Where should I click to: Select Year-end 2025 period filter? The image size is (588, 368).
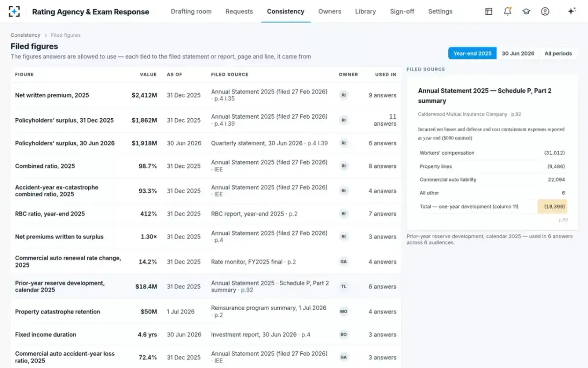click(472, 53)
